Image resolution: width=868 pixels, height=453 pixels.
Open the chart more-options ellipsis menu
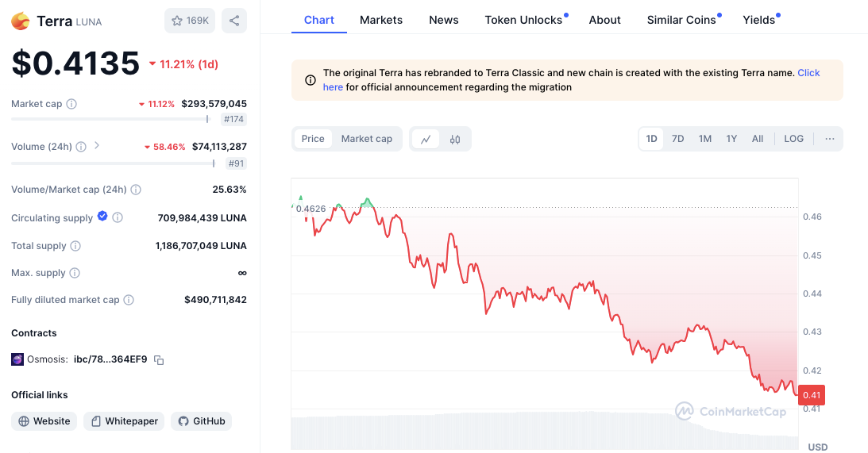tap(829, 139)
